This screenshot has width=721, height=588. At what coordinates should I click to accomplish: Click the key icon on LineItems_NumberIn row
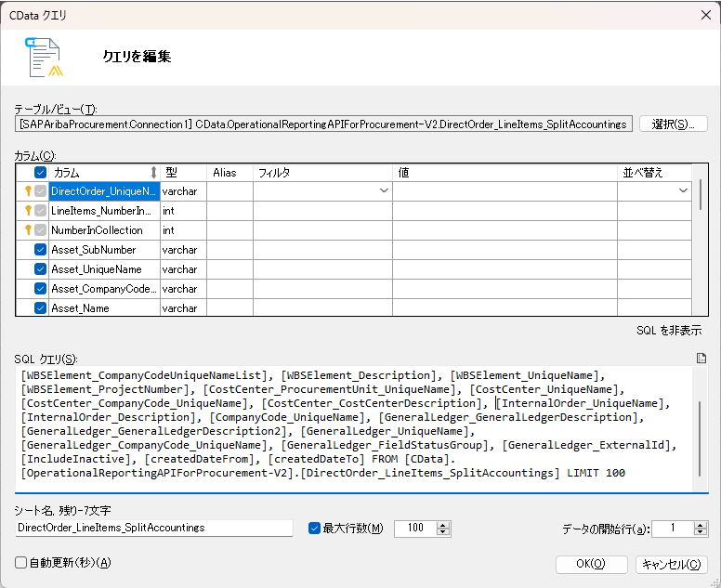pyautogui.click(x=28, y=211)
